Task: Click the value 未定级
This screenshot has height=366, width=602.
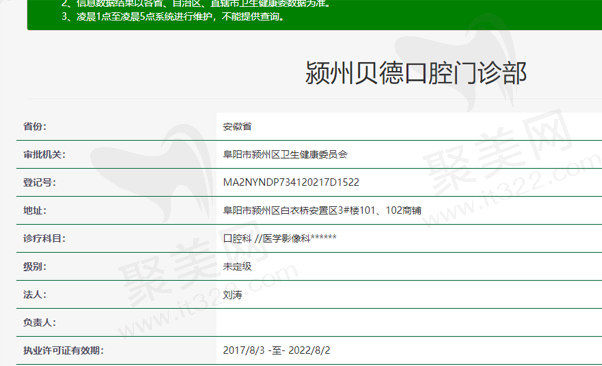Action: pyautogui.click(x=237, y=267)
